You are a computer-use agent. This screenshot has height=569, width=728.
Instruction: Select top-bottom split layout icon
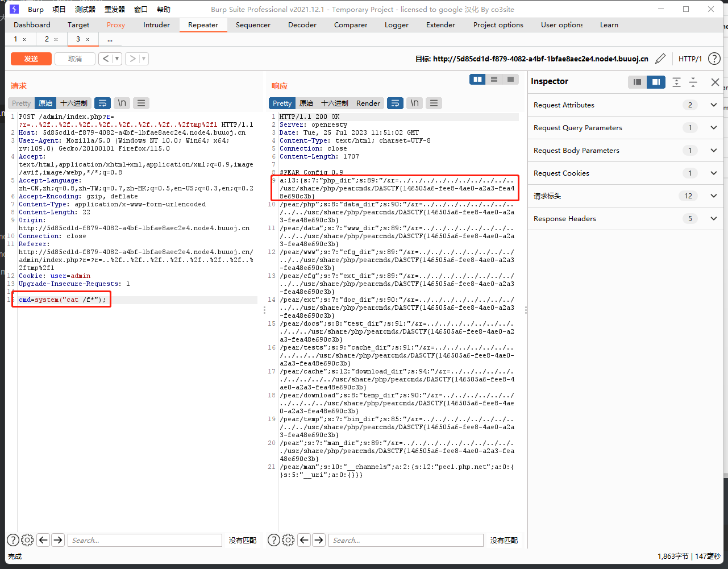click(494, 80)
